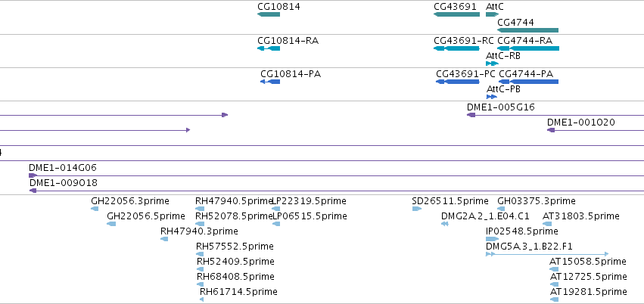
Task: Select the CG10814 gene glyph
Action: tap(269, 14)
